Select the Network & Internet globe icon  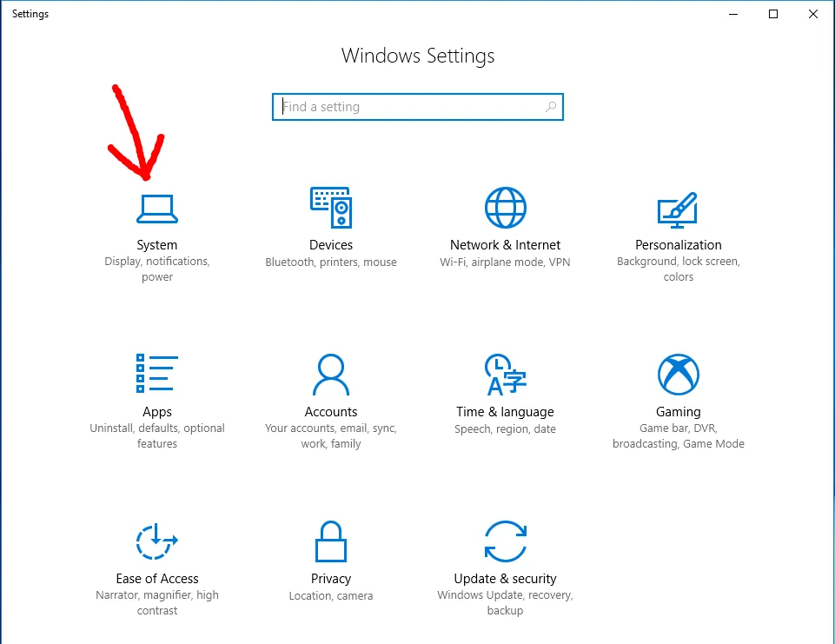[505, 208]
